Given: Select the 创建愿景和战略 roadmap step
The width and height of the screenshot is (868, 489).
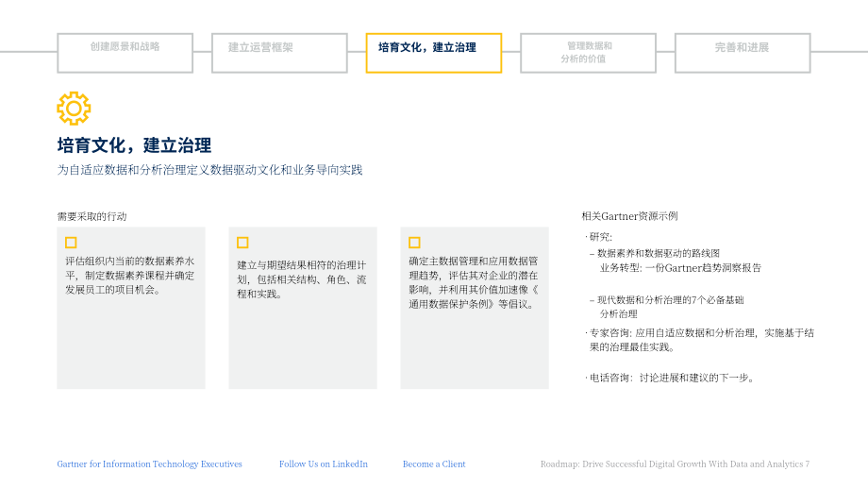Looking at the screenshot, I should (x=125, y=53).
